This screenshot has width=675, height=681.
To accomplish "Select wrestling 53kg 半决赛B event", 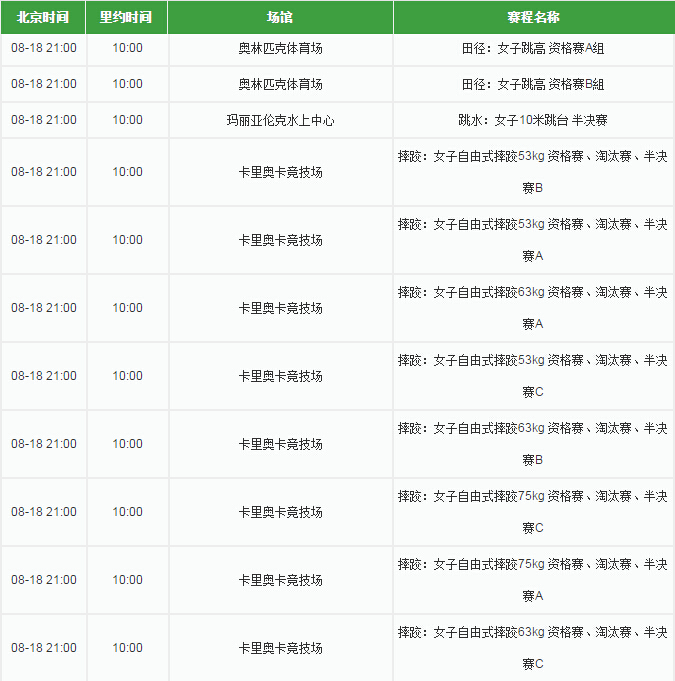I will pos(532,172).
